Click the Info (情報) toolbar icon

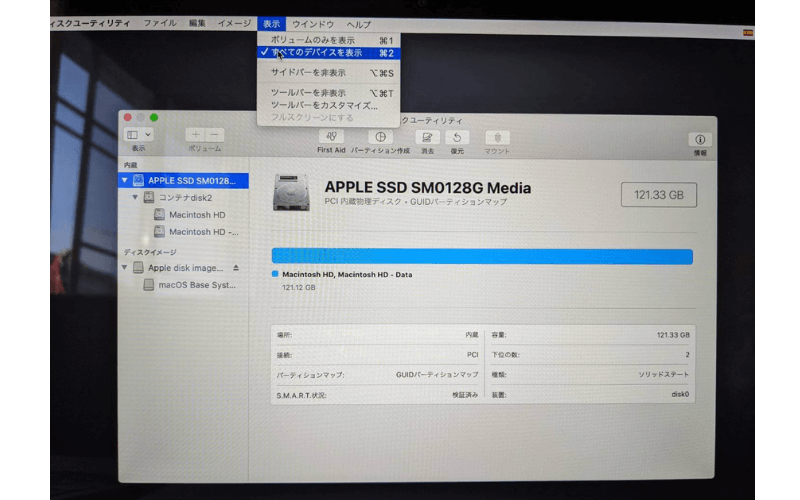coord(700,140)
